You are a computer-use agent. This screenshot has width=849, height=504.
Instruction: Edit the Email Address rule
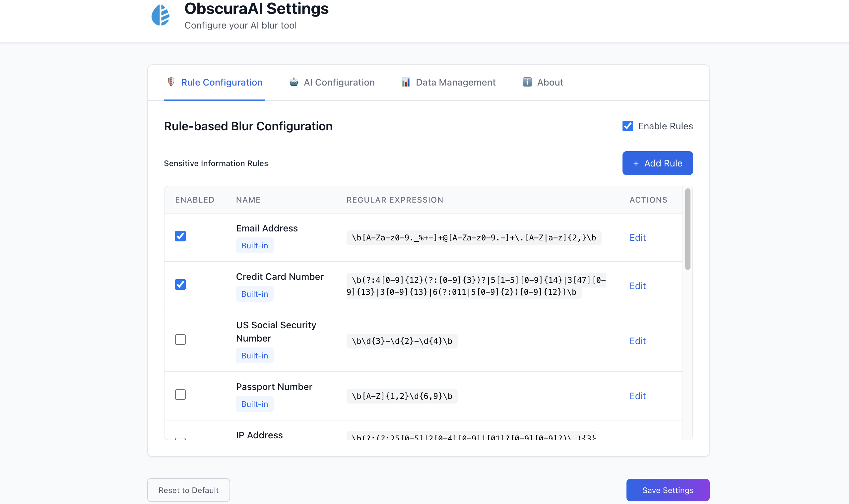637,237
